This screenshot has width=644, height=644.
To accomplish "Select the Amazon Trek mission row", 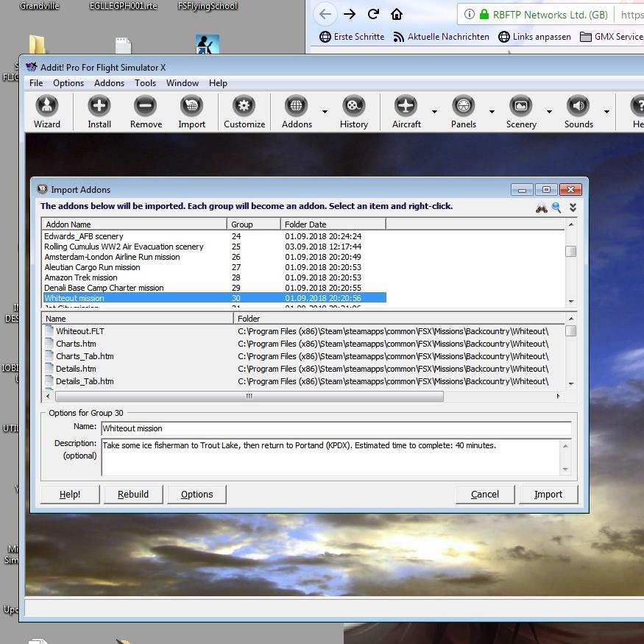I will [x=81, y=277].
